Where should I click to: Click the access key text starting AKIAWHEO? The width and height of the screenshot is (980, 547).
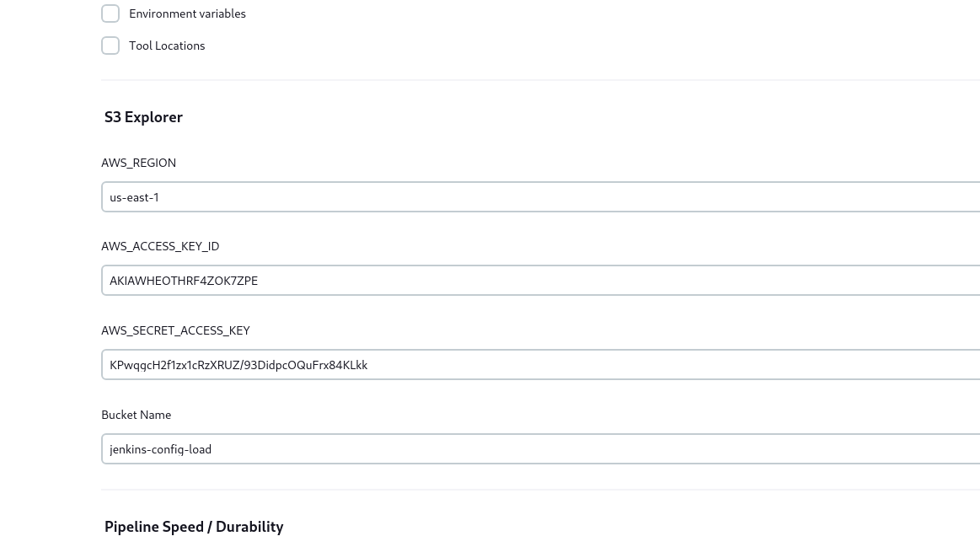[x=184, y=281]
